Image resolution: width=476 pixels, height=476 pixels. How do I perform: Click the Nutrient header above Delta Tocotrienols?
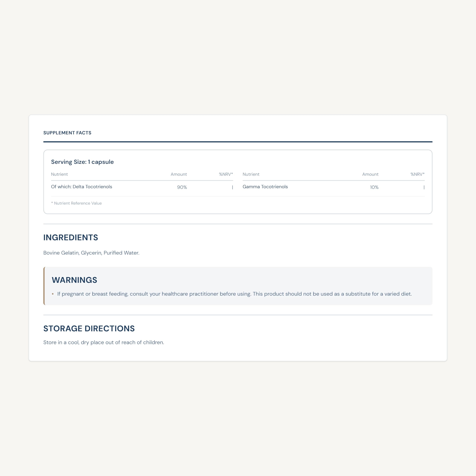tap(59, 174)
